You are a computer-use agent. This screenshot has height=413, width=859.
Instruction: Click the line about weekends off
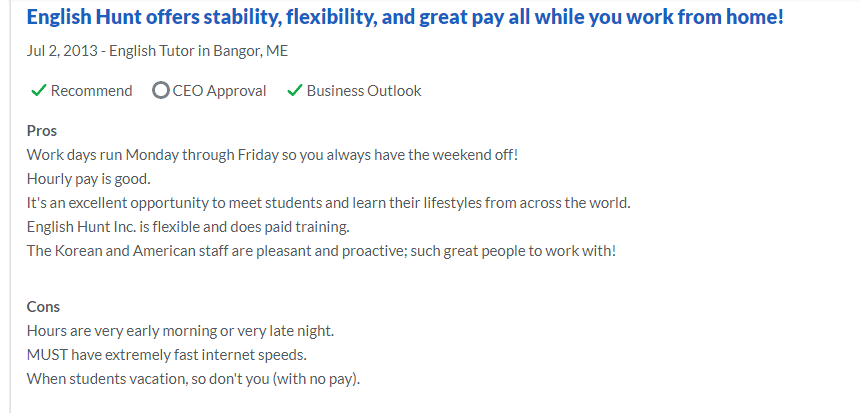coord(272,155)
